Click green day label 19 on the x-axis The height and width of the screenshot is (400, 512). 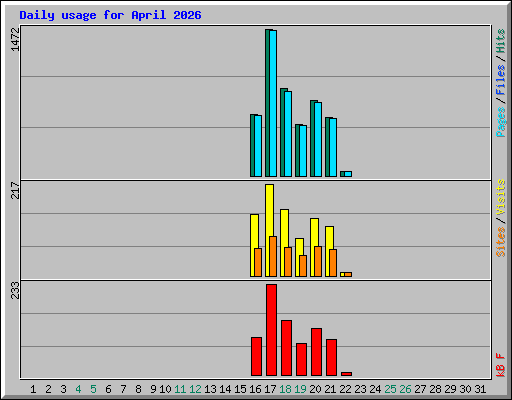(300, 389)
